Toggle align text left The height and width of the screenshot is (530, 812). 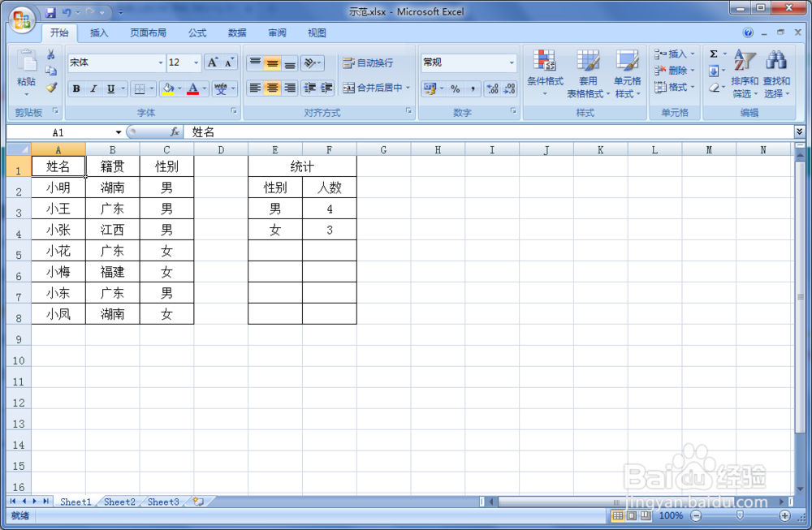click(255, 88)
